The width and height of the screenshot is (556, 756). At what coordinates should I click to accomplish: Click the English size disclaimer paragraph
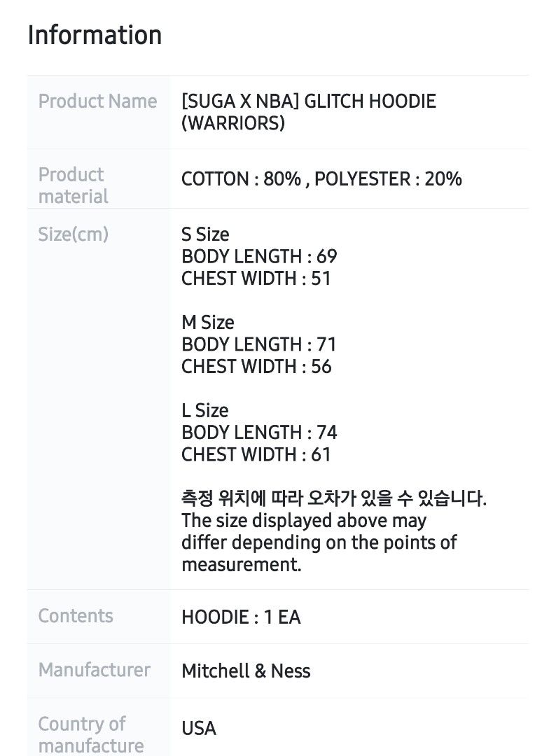tap(319, 542)
